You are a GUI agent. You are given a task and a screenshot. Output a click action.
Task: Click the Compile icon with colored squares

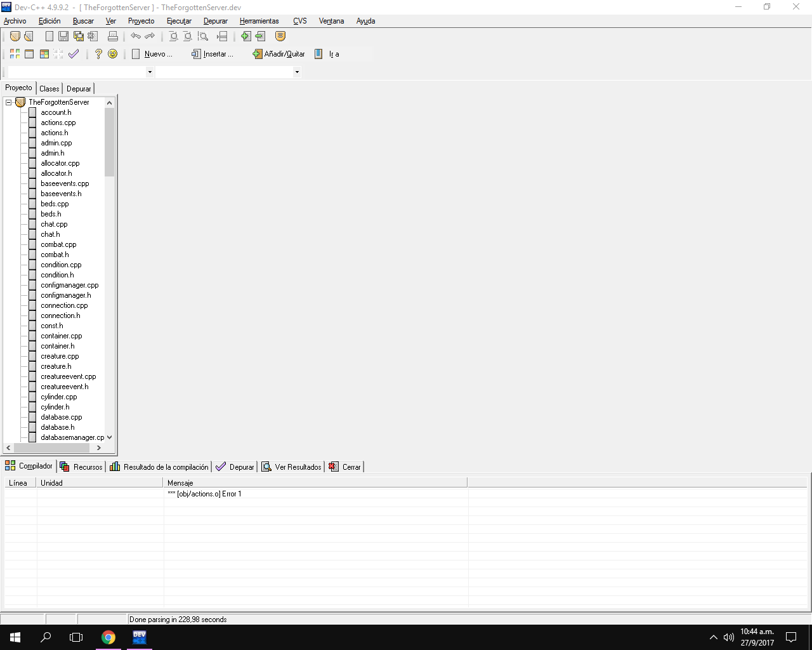click(x=15, y=54)
